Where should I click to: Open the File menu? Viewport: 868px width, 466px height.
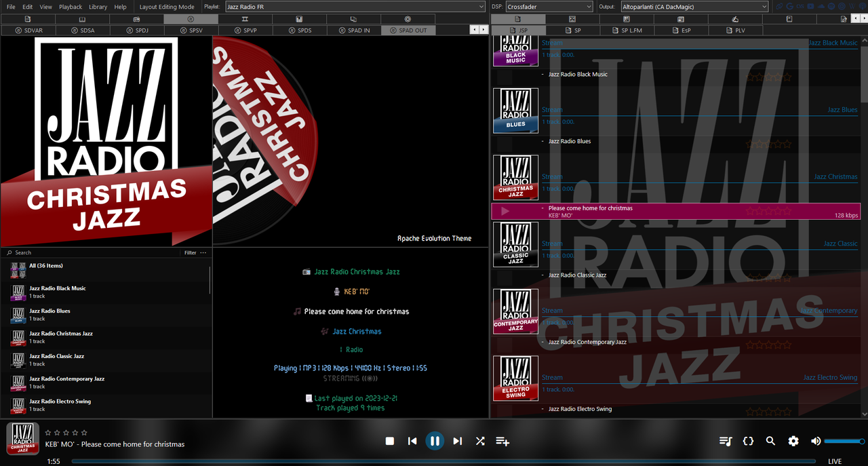coord(11,7)
